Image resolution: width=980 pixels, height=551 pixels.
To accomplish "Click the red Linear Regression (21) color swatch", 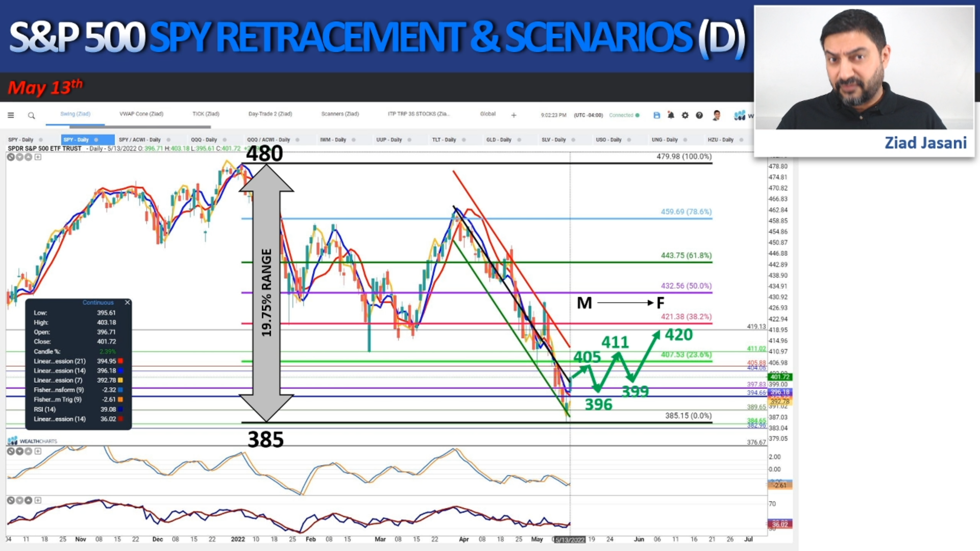I will (x=120, y=361).
